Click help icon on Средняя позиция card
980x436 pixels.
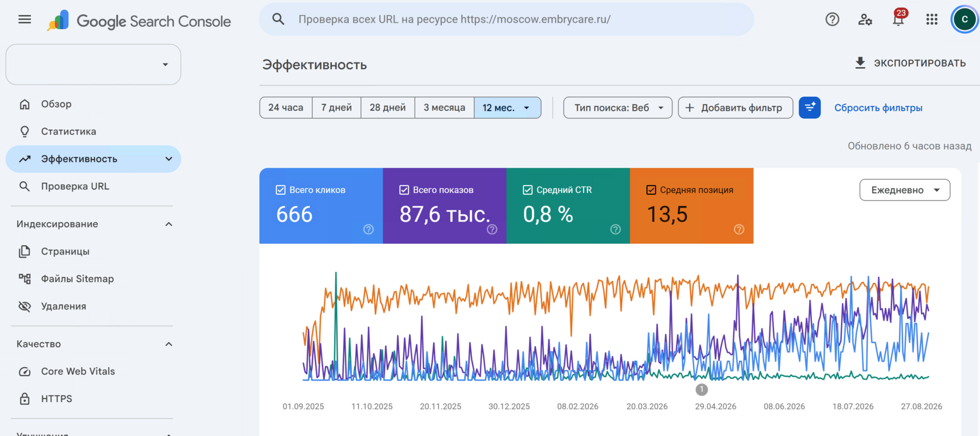pyautogui.click(x=739, y=230)
